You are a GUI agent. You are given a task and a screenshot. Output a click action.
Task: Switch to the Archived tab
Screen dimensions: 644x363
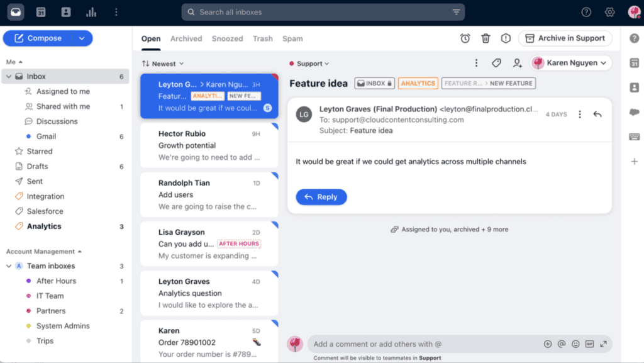186,38
